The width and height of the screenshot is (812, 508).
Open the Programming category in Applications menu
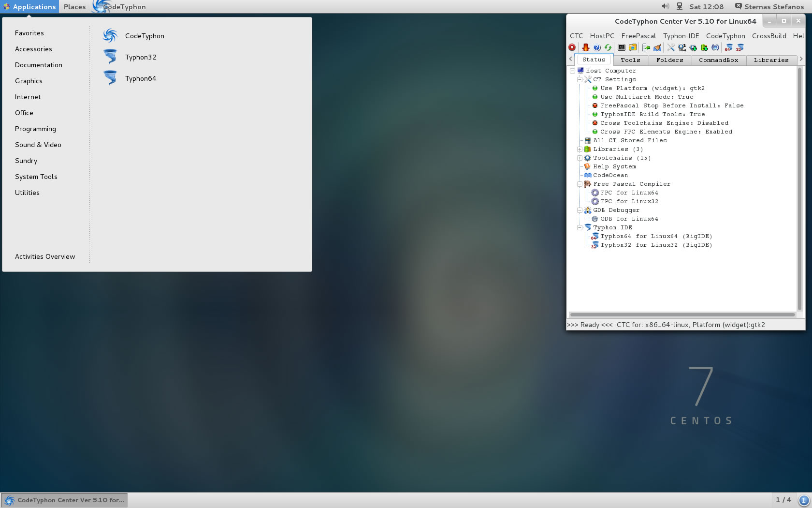point(35,129)
